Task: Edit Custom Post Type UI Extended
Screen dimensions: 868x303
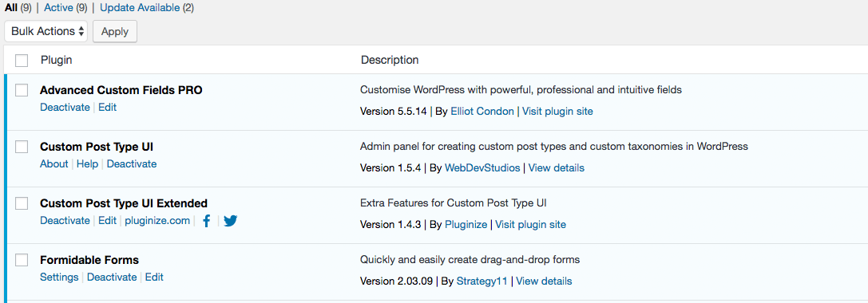Action: pyautogui.click(x=107, y=221)
